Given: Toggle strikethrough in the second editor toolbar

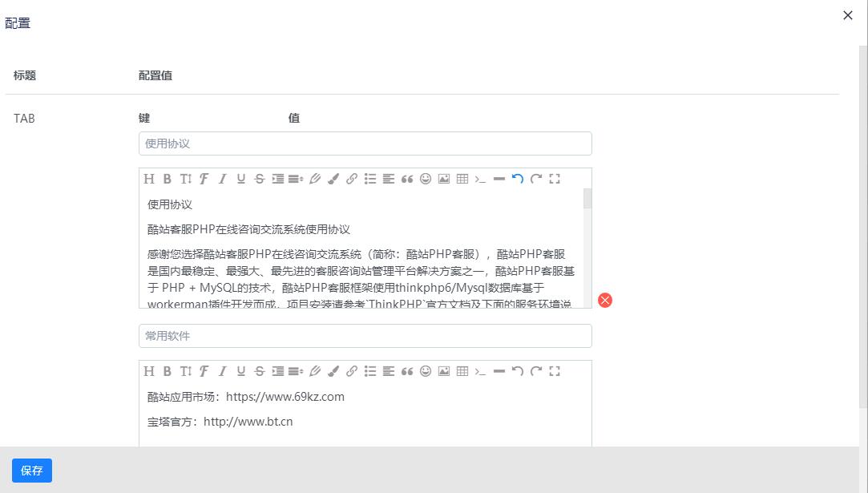Looking at the screenshot, I should tap(260, 371).
